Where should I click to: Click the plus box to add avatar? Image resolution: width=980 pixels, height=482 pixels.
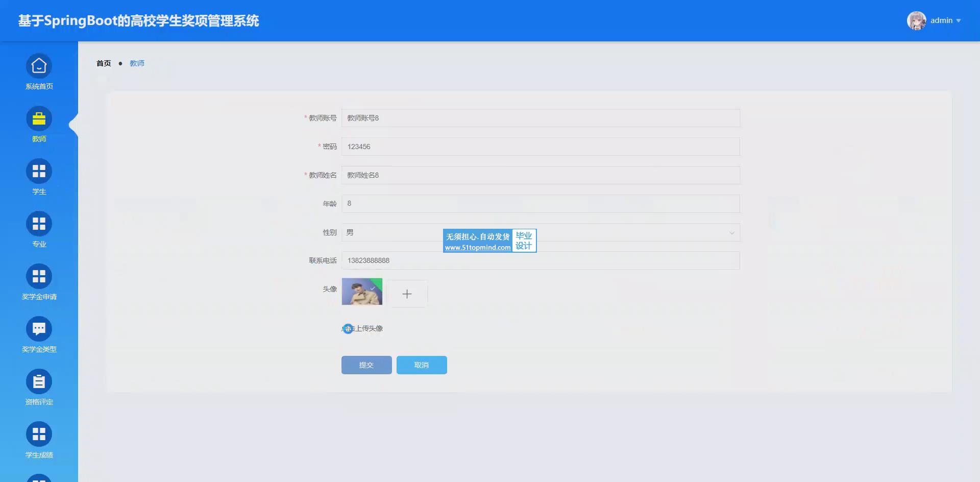coord(407,294)
